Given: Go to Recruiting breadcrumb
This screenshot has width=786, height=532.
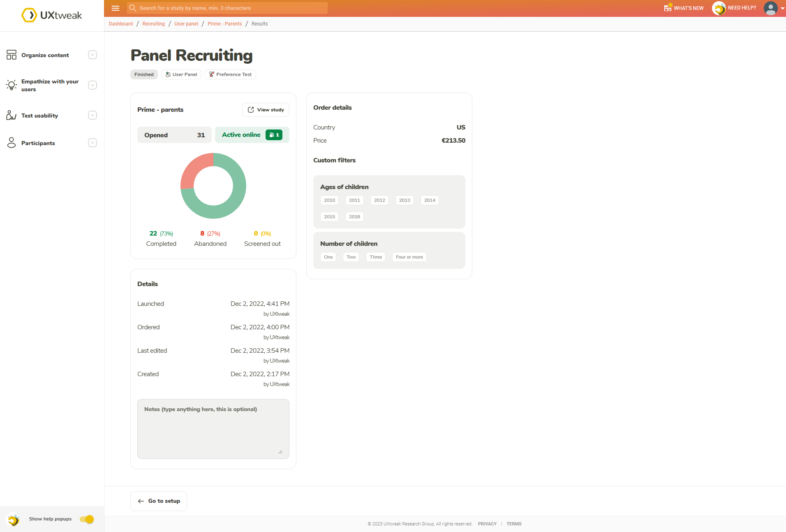Looking at the screenshot, I should coord(153,24).
